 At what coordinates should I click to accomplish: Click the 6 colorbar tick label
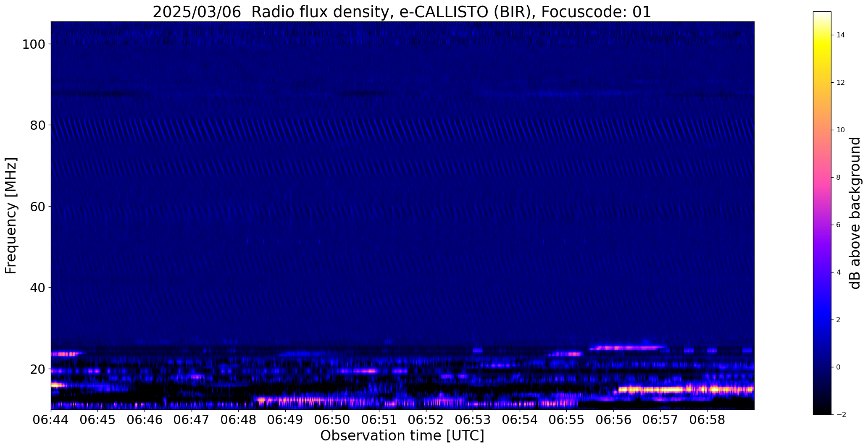click(x=838, y=225)
